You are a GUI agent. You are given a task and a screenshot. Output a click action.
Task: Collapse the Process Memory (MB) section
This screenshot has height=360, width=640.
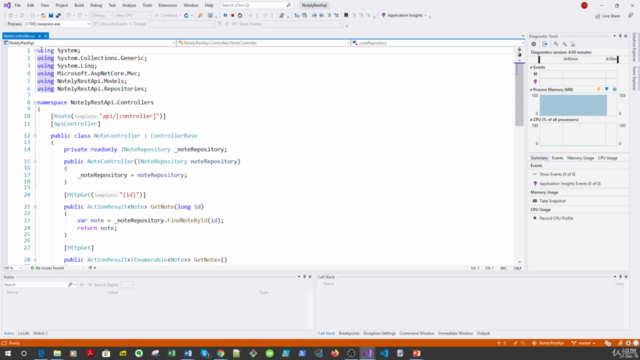(531, 90)
